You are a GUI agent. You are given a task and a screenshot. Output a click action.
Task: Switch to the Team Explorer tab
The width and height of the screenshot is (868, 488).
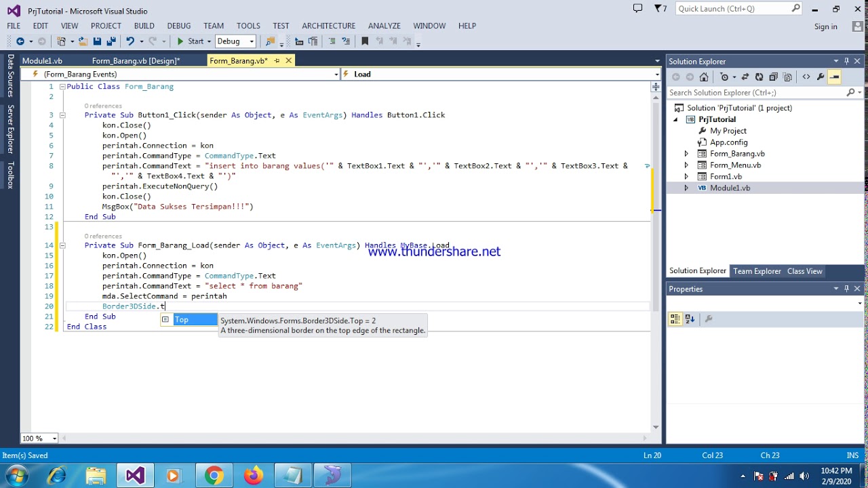point(757,271)
